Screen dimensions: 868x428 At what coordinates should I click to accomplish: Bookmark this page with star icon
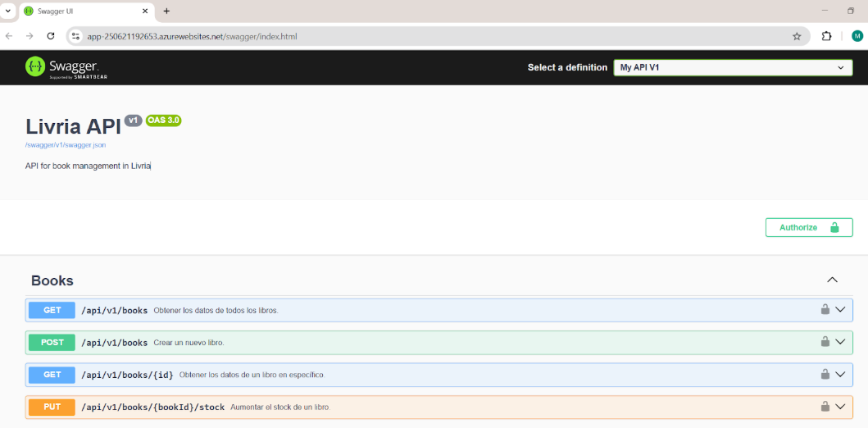tap(797, 37)
